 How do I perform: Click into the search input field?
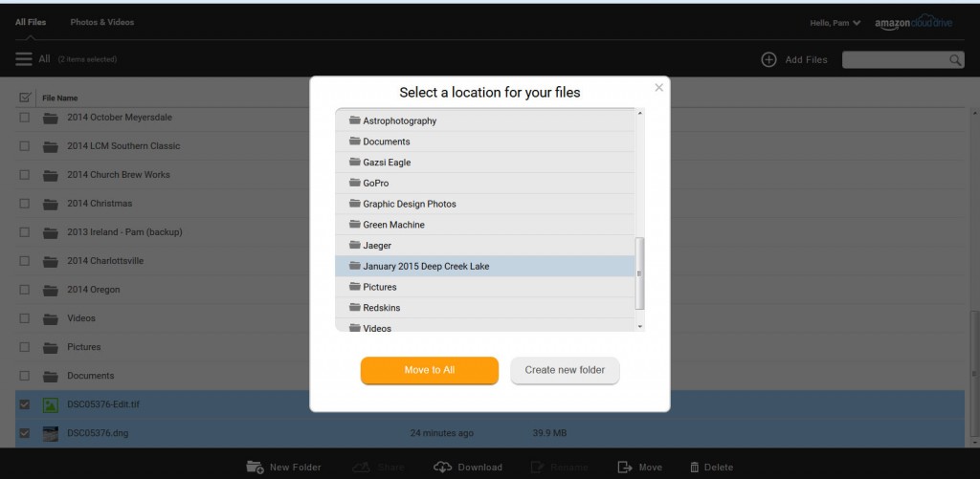[x=896, y=60]
